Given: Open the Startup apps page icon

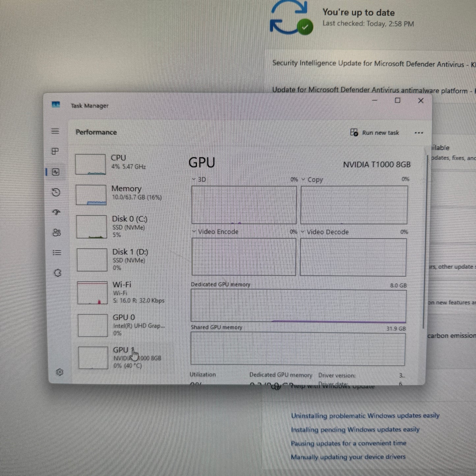Looking at the screenshot, I should (x=56, y=212).
